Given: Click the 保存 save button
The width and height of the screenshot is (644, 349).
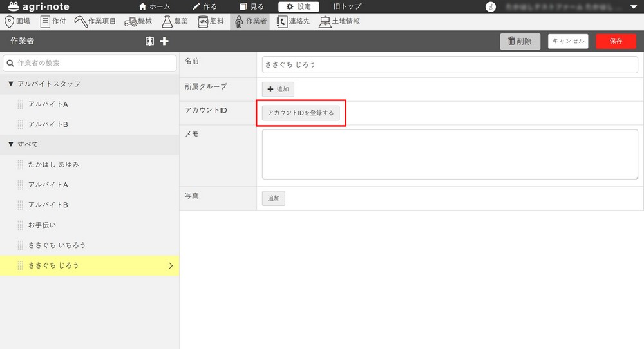Looking at the screenshot, I should (616, 41).
